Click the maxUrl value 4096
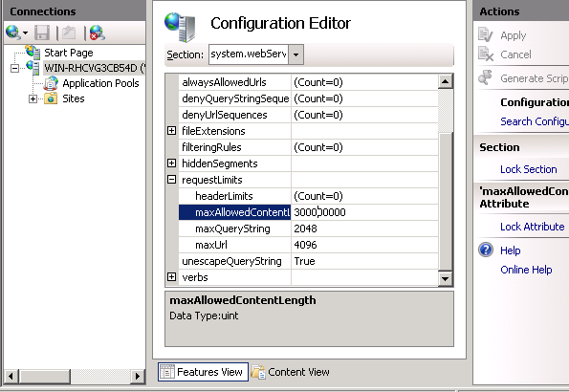Screen dimensions: 569x392 (305, 245)
